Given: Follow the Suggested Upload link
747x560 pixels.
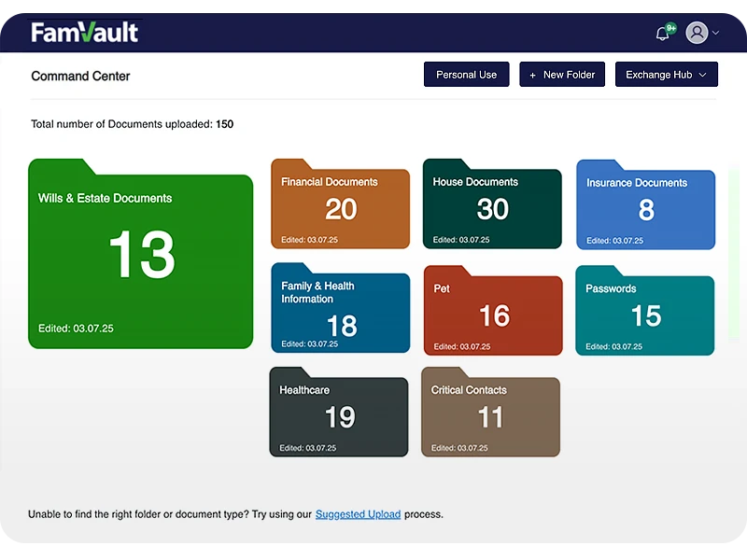Looking at the screenshot, I should pyautogui.click(x=358, y=514).
